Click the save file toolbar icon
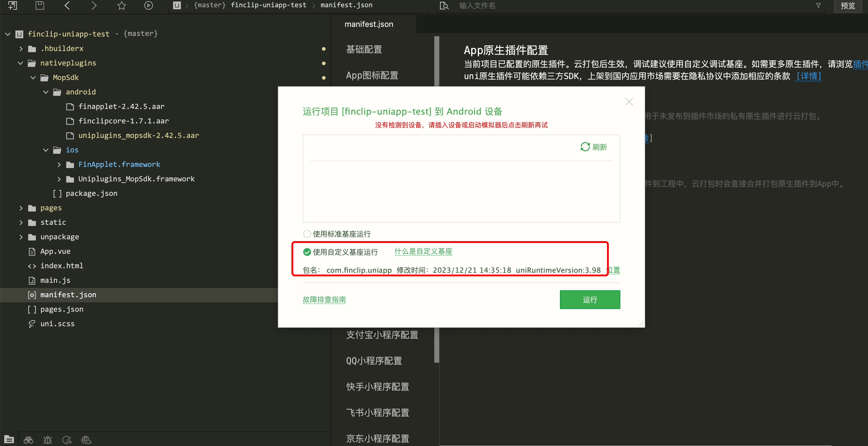Image resolution: width=868 pixels, height=446 pixels. pyautogui.click(x=40, y=5)
